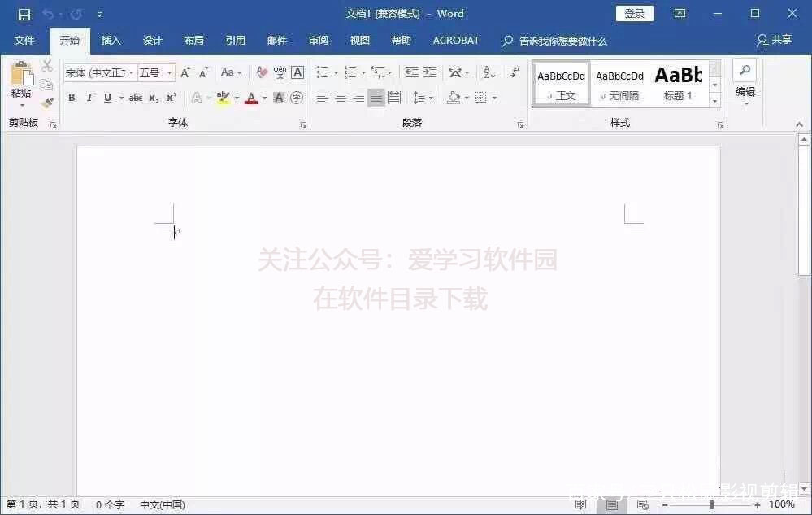Undo the last action
The width and height of the screenshot is (812, 515).
48,14
